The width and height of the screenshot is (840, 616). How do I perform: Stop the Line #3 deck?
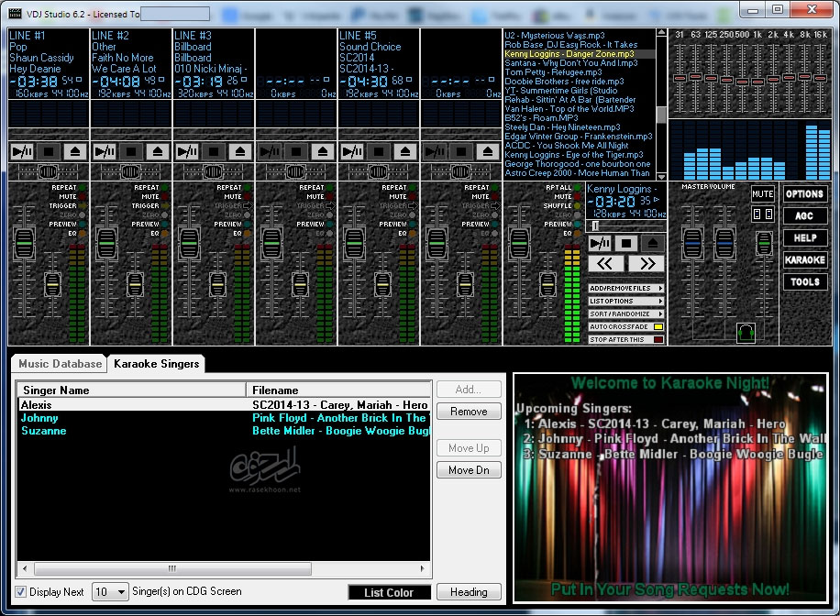(214, 151)
